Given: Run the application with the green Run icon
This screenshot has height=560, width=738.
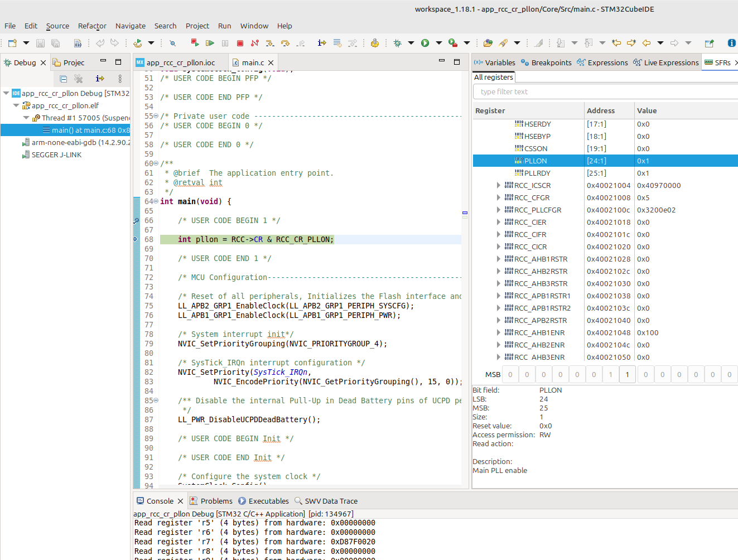Looking at the screenshot, I should (x=425, y=42).
